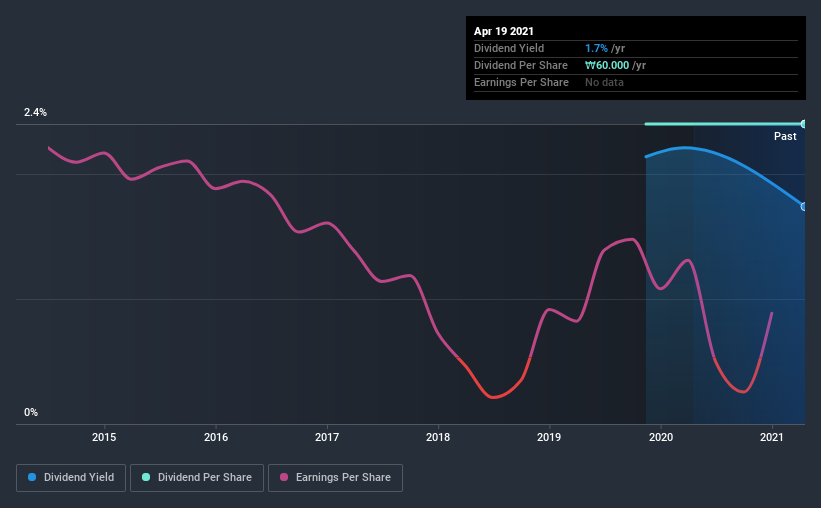Click the 'Past' label in the chart
The height and width of the screenshot is (508, 821).
point(785,136)
